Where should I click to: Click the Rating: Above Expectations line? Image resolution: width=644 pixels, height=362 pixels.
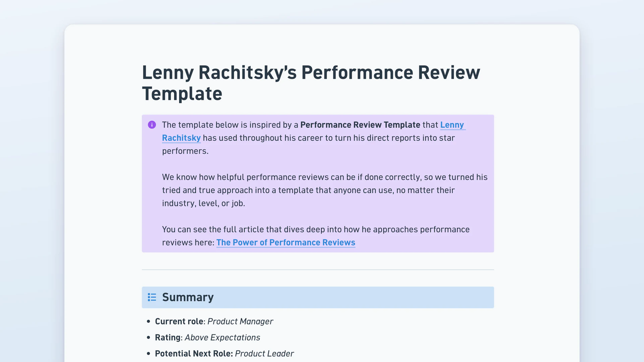click(x=208, y=338)
